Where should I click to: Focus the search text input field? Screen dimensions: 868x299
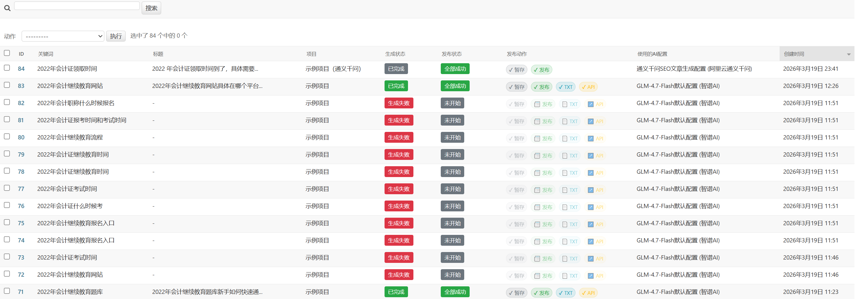coord(77,6)
